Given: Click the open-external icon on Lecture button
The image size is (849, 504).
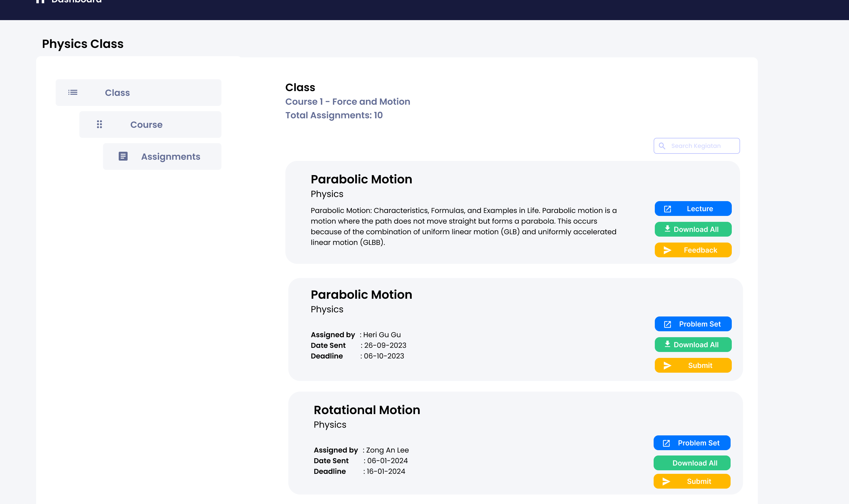Looking at the screenshot, I should coord(668,209).
